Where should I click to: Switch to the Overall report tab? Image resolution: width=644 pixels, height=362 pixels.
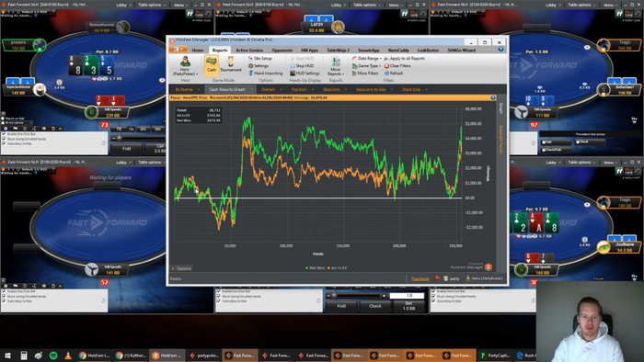(269, 89)
